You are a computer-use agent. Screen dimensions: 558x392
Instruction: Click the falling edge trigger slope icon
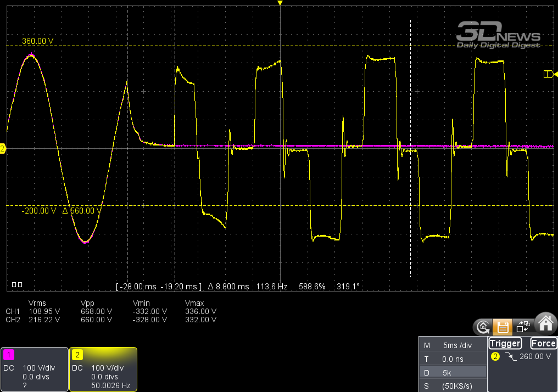(x=511, y=357)
